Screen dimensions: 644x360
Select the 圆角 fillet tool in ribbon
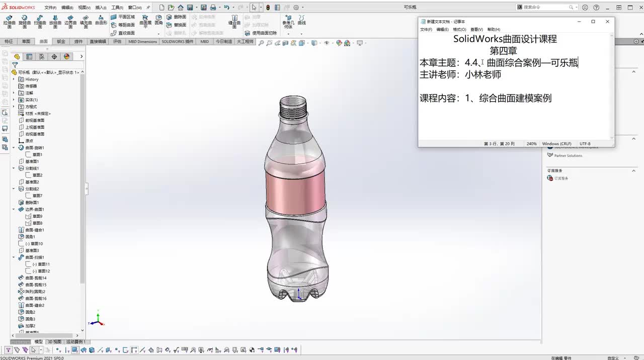coord(158,20)
